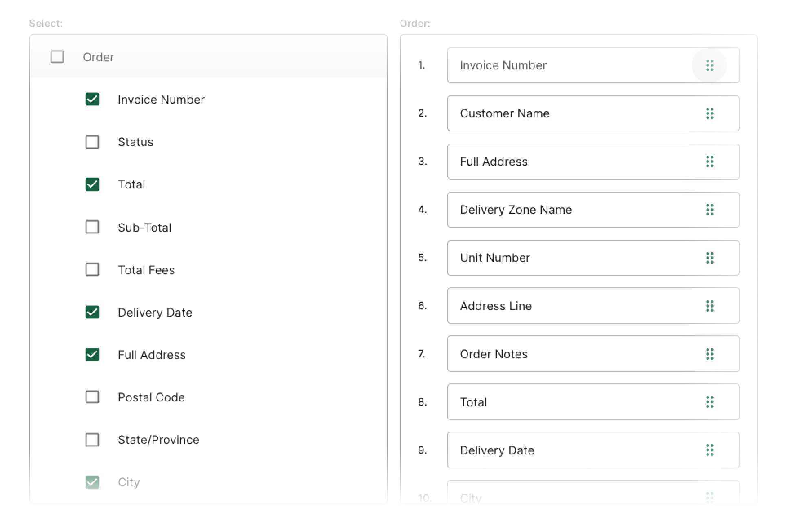This screenshot has width=793, height=532.
Task: Uncheck the City checkbox
Action: click(x=92, y=482)
